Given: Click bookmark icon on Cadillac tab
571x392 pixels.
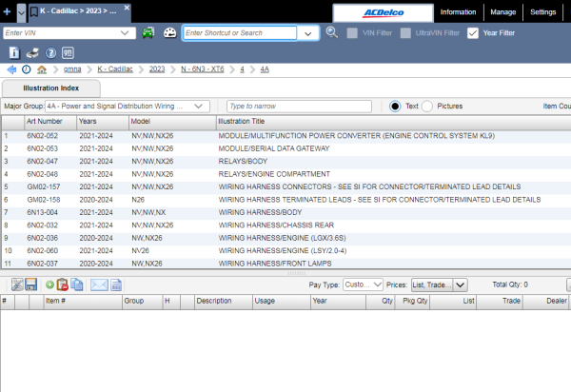Looking at the screenshot, I should click(34, 12).
